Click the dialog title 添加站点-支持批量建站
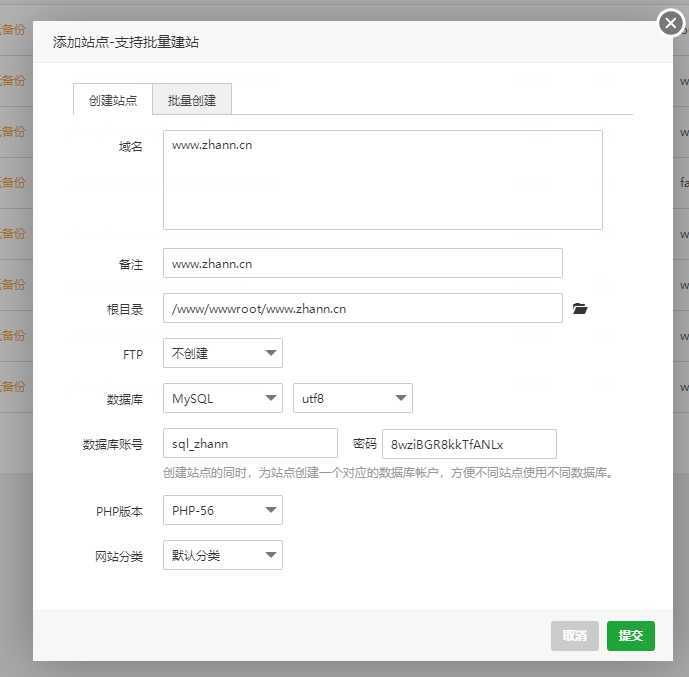This screenshot has width=689, height=677. (x=126, y=42)
